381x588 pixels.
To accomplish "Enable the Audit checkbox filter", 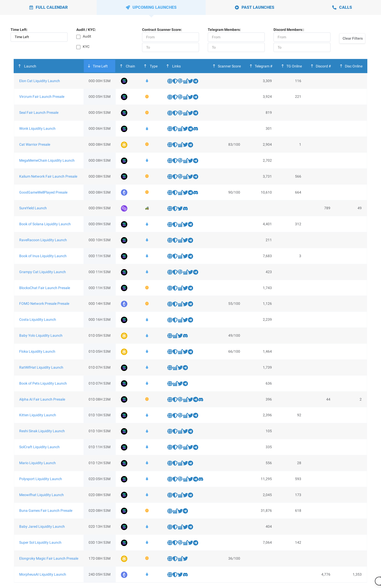I will point(78,37).
